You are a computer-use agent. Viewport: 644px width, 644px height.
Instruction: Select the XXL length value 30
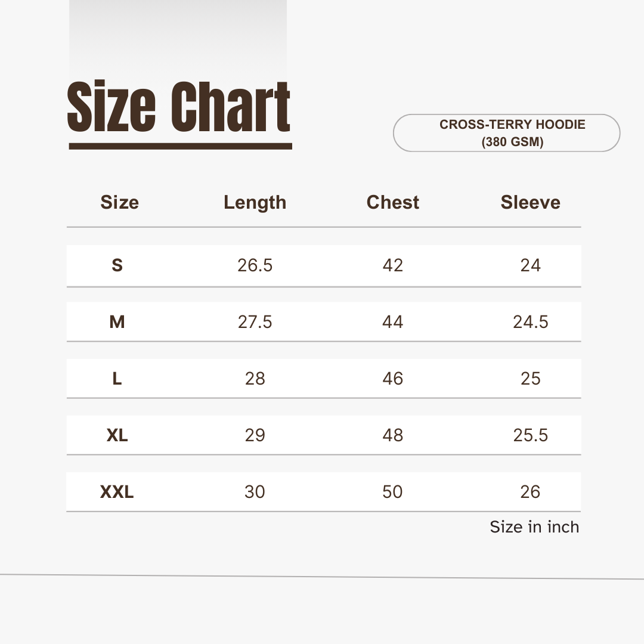coord(255,492)
